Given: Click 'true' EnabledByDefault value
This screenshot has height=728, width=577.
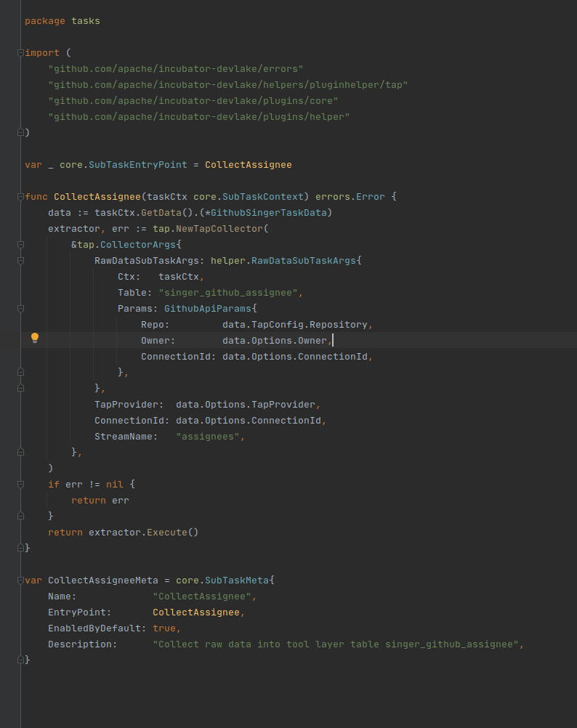Looking at the screenshot, I should [x=164, y=628].
